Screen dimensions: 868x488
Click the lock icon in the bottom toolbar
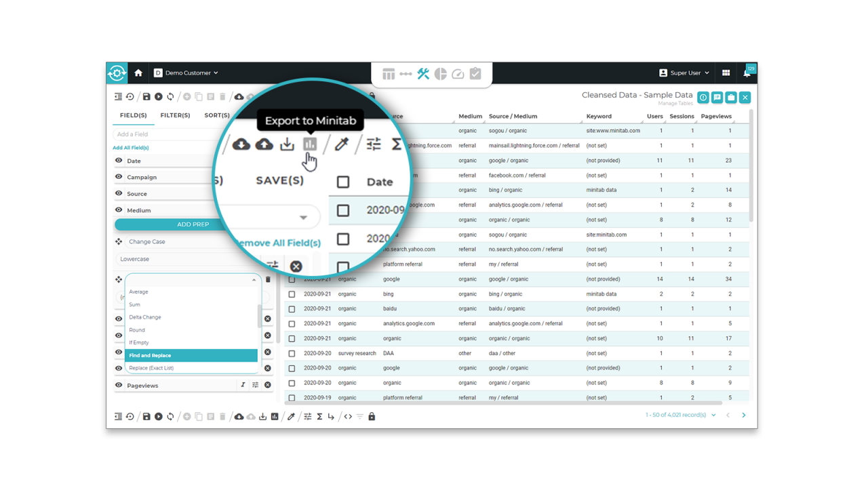(x=371, y=416)
